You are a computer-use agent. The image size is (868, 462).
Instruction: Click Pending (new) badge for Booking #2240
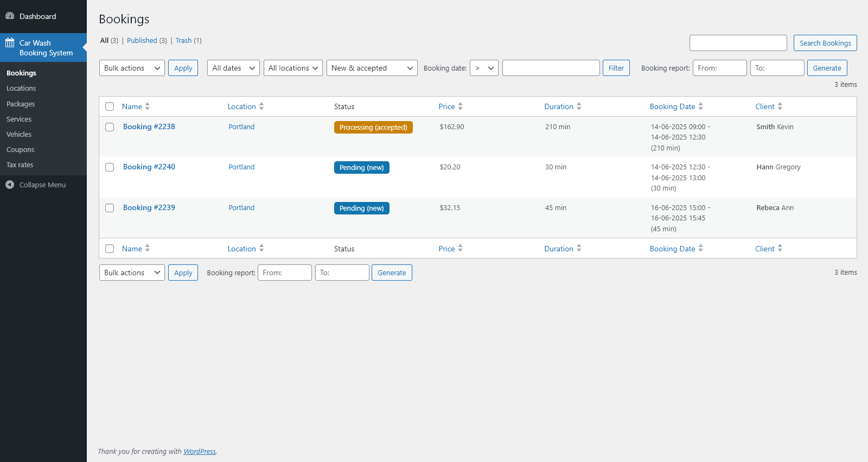tap(362, 167)
